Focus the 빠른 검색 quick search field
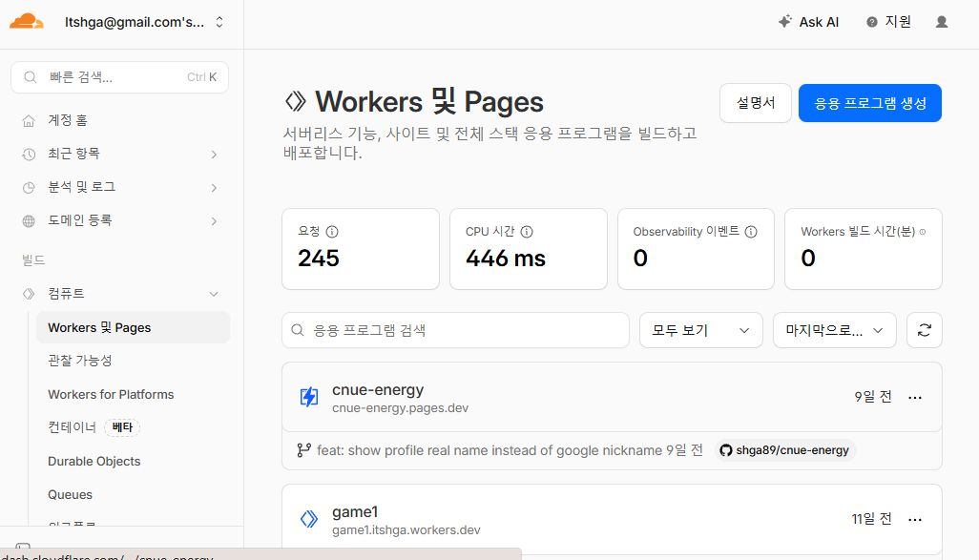 (x=119, y=77)
